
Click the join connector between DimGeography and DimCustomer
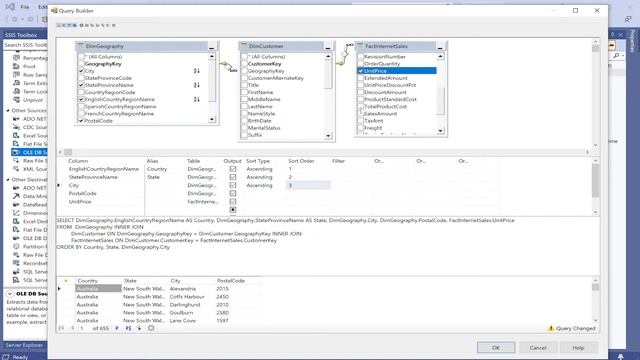229,67
